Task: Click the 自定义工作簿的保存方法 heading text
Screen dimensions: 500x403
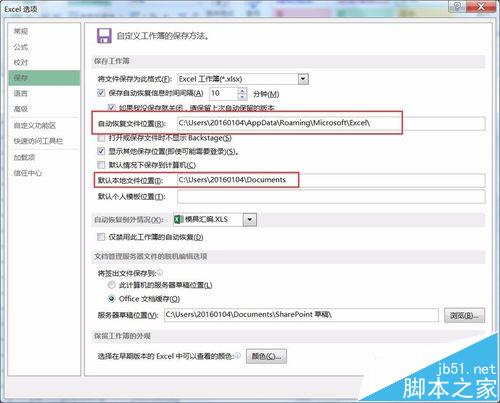Action: [x=163, y=36]
